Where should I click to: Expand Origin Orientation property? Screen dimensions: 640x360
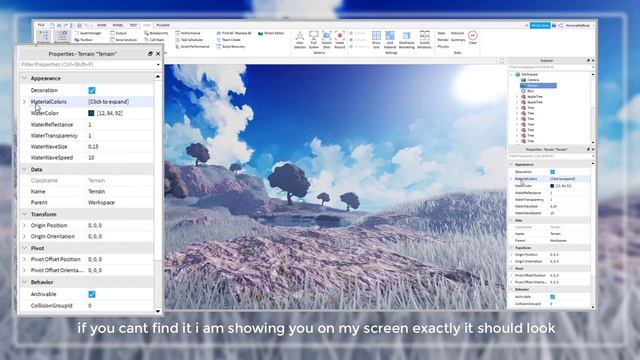tap(24, 236)
